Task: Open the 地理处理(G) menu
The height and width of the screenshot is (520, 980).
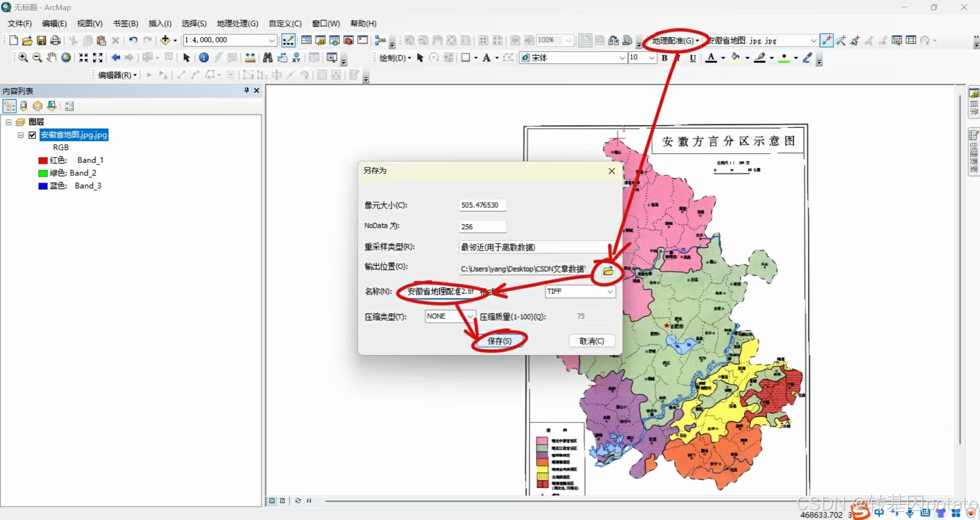Action: [x=237, y=23]
